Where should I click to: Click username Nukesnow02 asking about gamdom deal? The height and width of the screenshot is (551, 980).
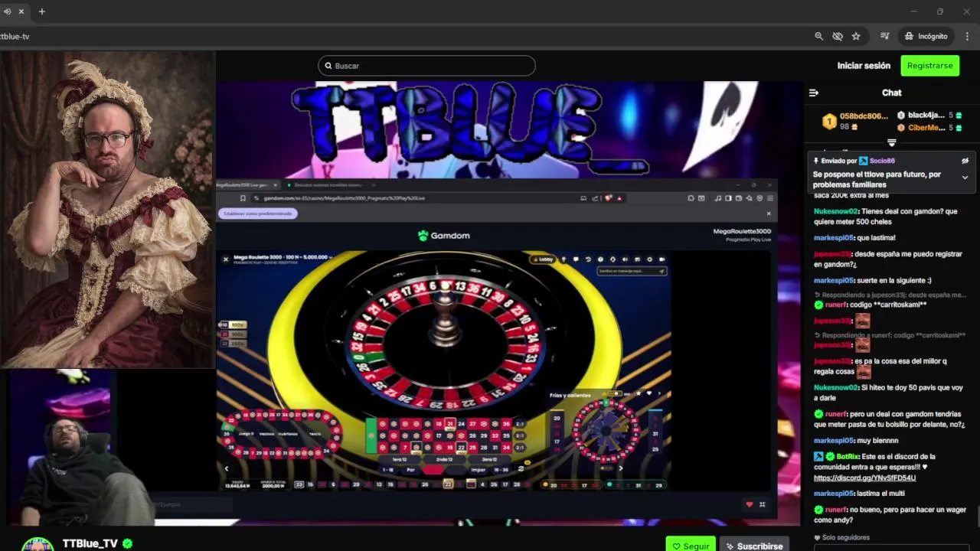pos(836,211)
